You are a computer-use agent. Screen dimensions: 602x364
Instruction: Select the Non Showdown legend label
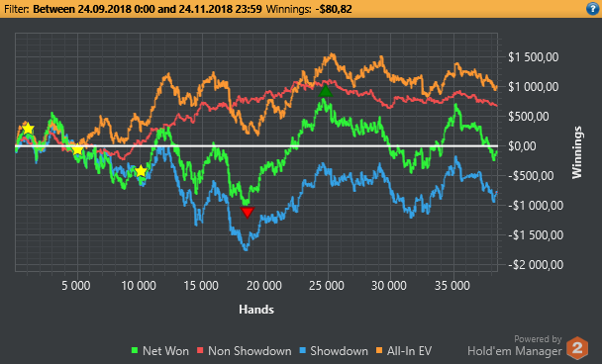coord(250,350)
